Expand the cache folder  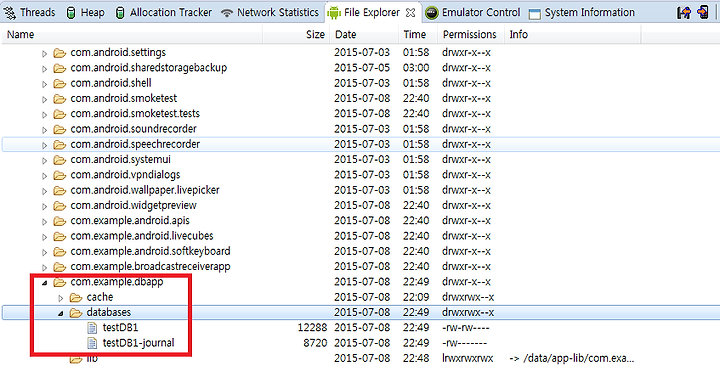pos(61,298)
